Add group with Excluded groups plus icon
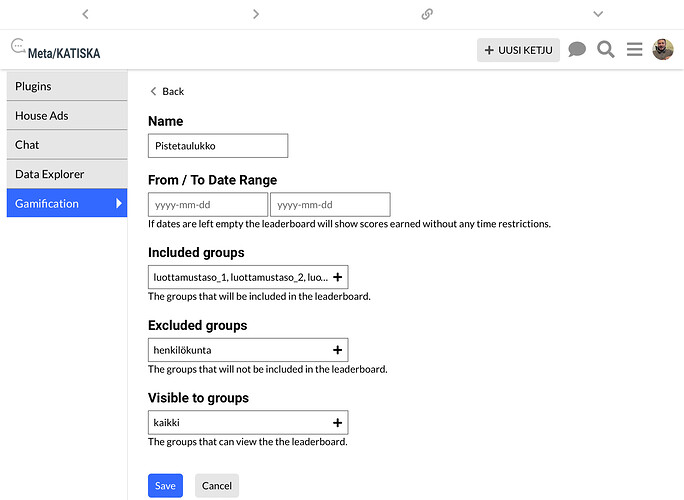Image resolution: width=684 pixels, height=500 pixels. (x=338, y=350)
